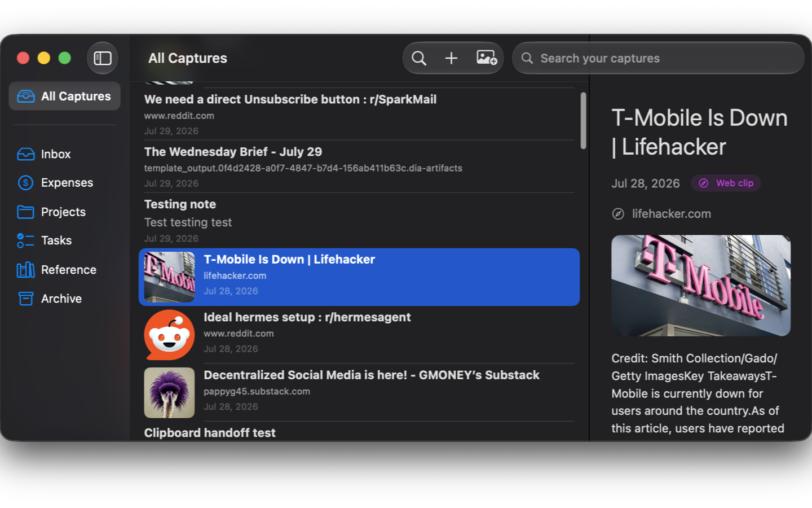Click the Test testing test preview text
This screenshot has height=508, width=812.
coord(188,222)
